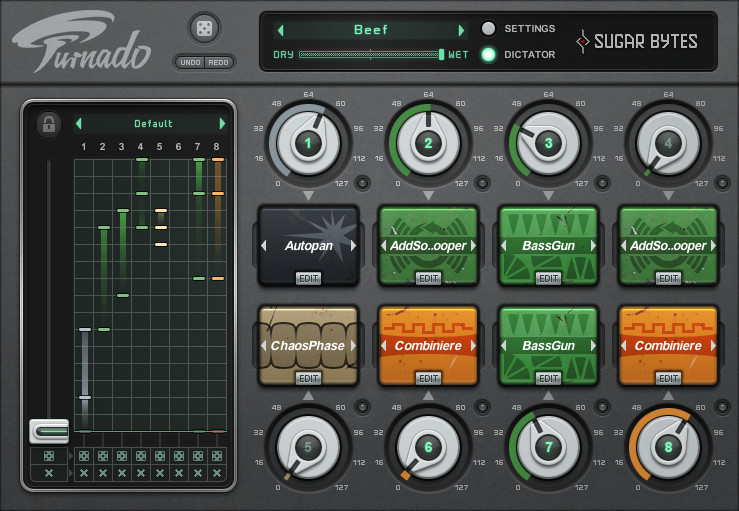Open Edit on the Autopan effect
The image size is (739, 511).
click(x=309, y=279)
